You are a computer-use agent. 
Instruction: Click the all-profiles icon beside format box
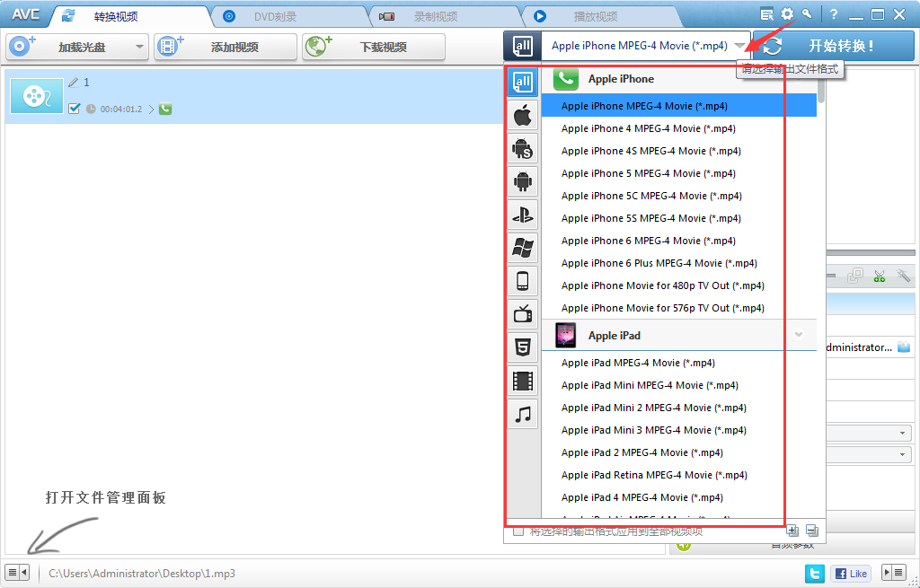point(522,46)
